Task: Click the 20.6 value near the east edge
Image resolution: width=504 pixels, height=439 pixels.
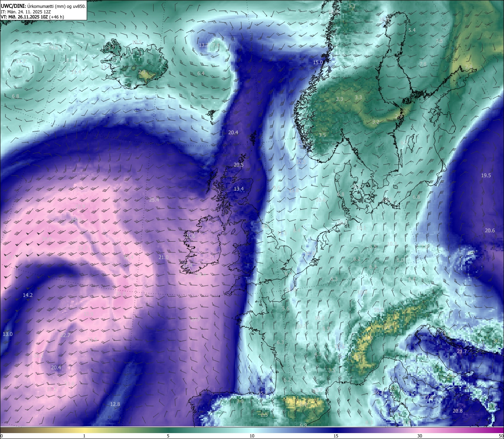Action: [x=490, y=230]
